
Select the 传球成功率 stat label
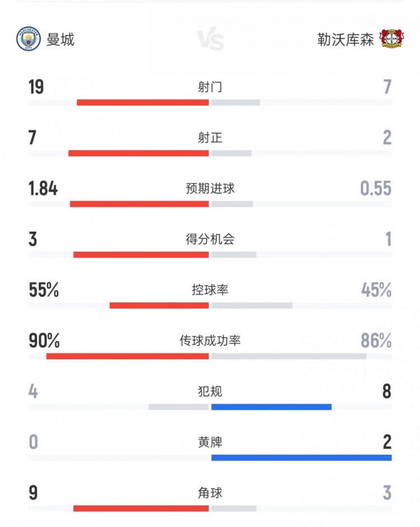point(210,341)
